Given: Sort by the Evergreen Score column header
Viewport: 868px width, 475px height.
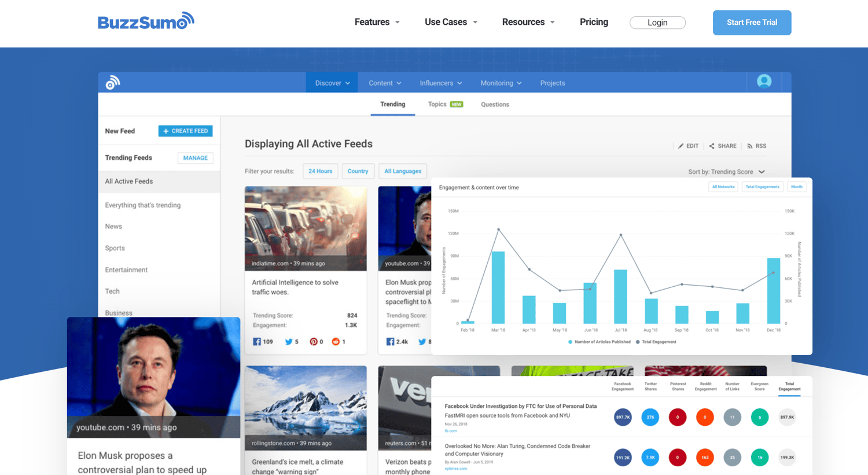Looking at the screenshot, I should 759,386.
